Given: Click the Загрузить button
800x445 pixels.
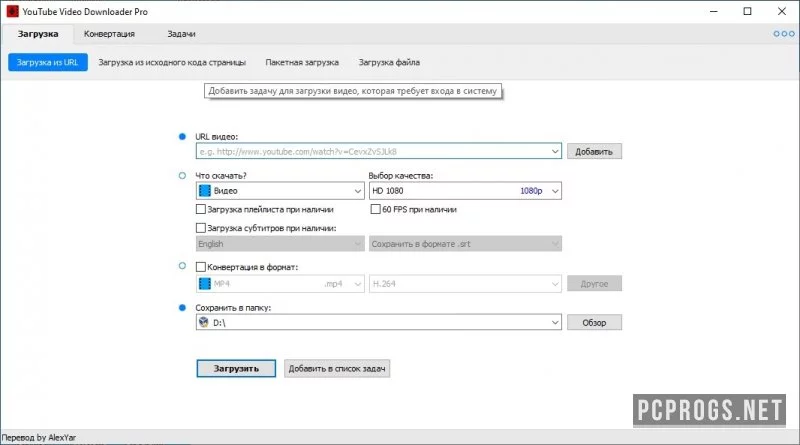Looking at the screenshot, I should (x=236, y=368).
